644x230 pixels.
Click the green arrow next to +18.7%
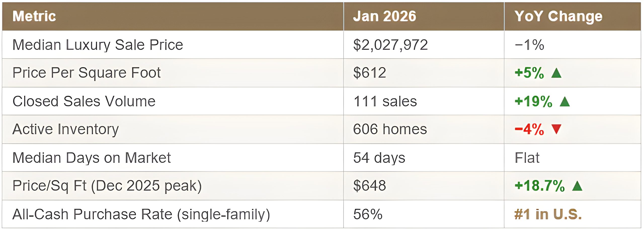coord(577,186)
